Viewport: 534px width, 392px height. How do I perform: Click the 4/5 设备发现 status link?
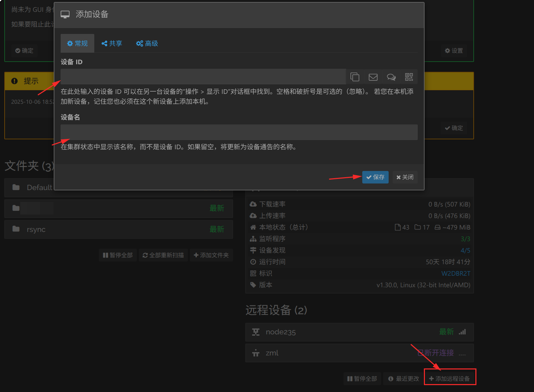point(465,250)
